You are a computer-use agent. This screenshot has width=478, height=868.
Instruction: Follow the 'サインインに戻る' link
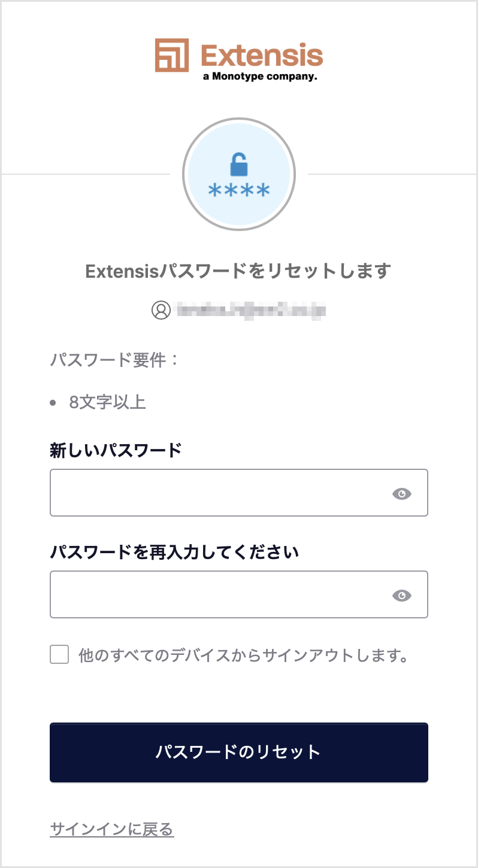click(x=112, y=829)
